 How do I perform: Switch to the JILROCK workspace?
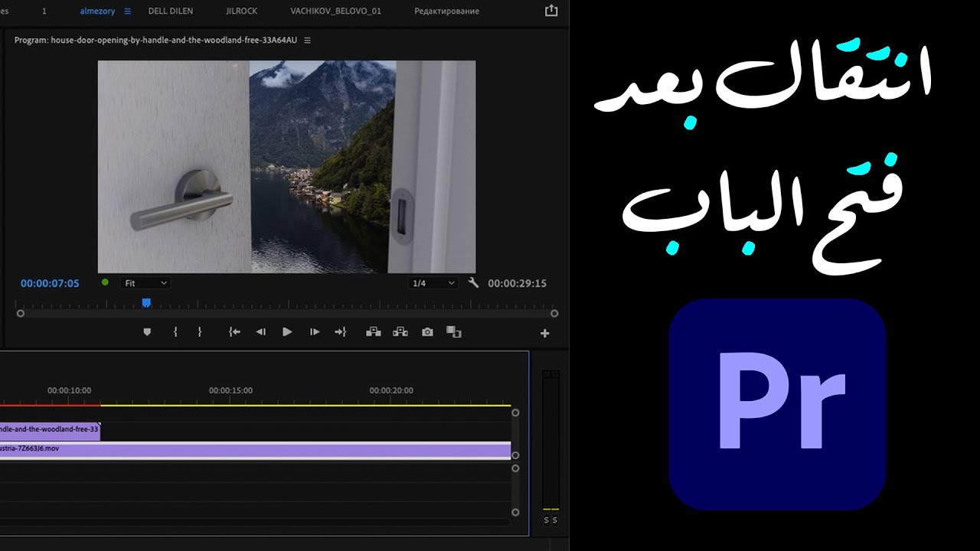tap(242, 11)
